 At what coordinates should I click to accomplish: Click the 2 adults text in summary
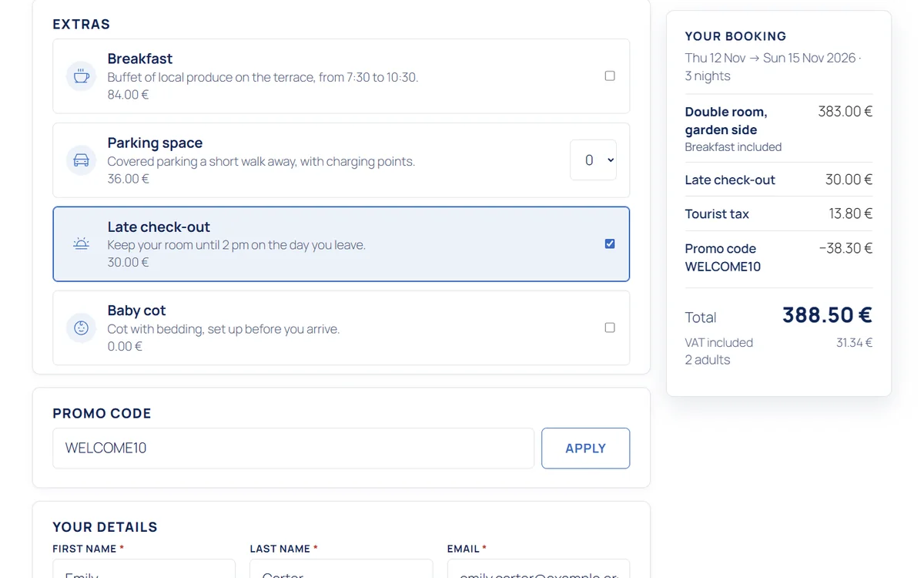pos(707,360)
